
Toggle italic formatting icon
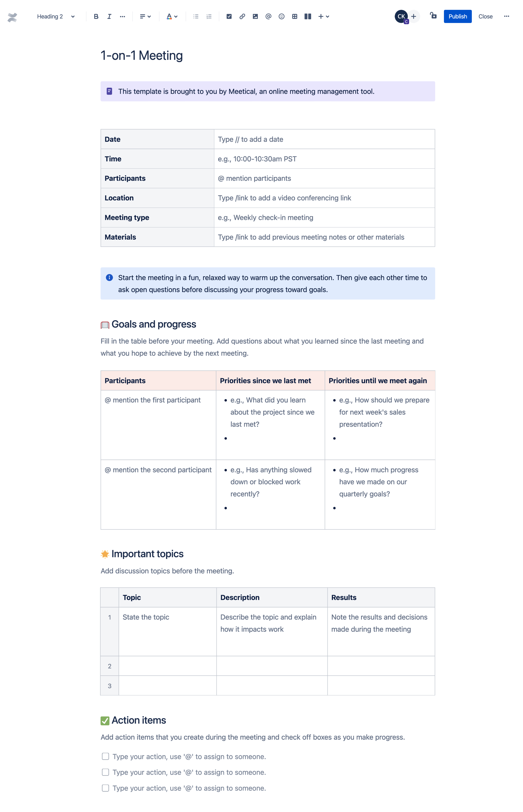tap(109, 16)
